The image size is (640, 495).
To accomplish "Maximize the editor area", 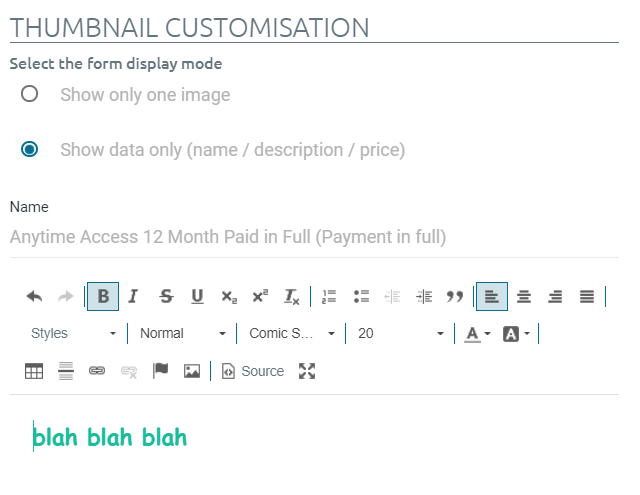I will tap(307, 371).
